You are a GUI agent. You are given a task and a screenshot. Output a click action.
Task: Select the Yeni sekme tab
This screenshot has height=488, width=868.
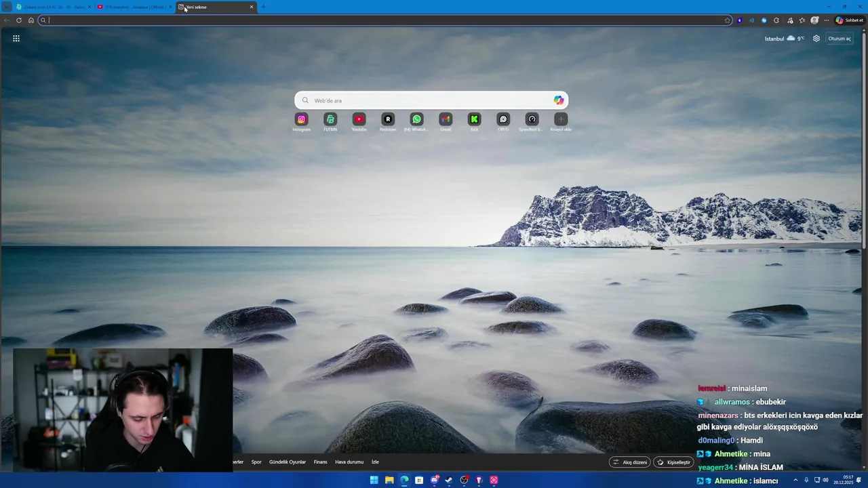point(216,7)
